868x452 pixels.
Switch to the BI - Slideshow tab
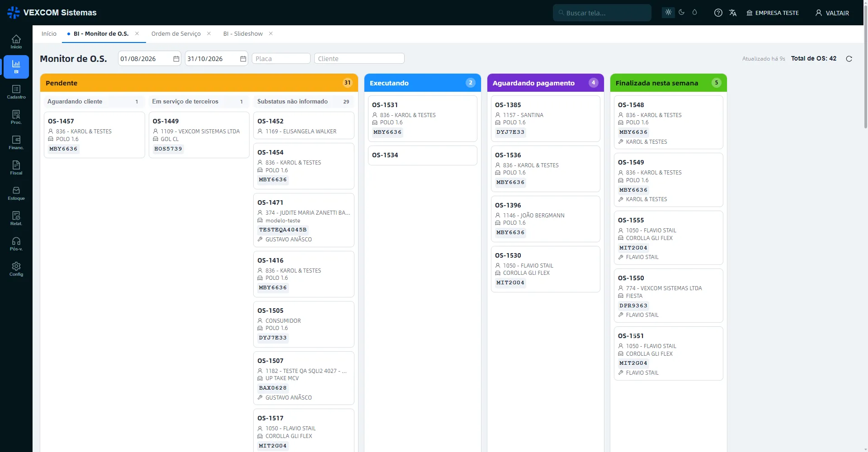(243, 34)
